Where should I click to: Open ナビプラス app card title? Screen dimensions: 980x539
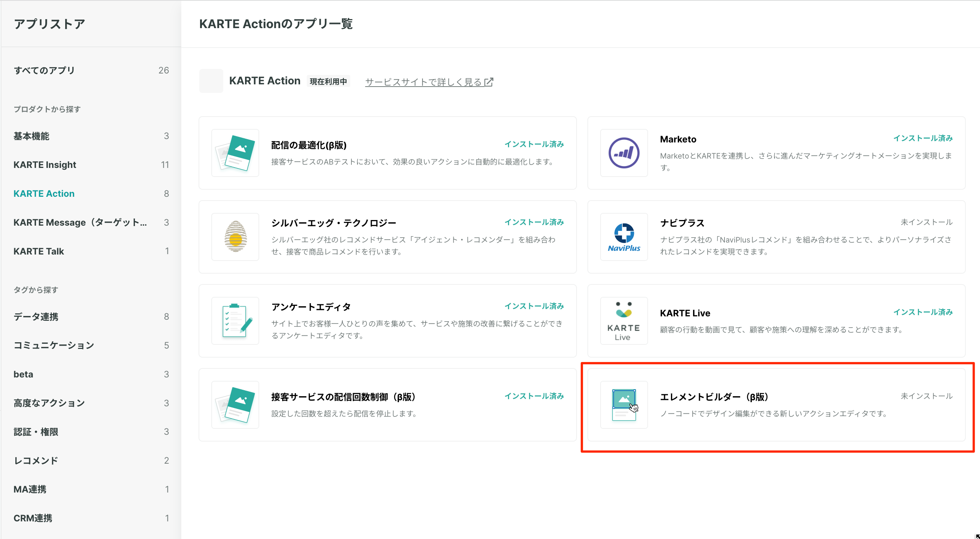pos(682,223)
